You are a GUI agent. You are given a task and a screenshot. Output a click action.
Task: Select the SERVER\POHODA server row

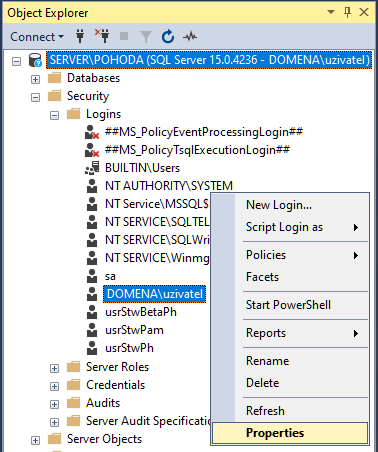(208, 60)
